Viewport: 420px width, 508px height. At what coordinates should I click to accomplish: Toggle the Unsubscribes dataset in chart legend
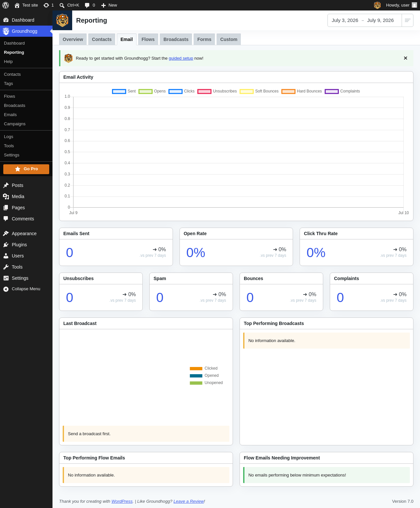click(x=217, y=91)
